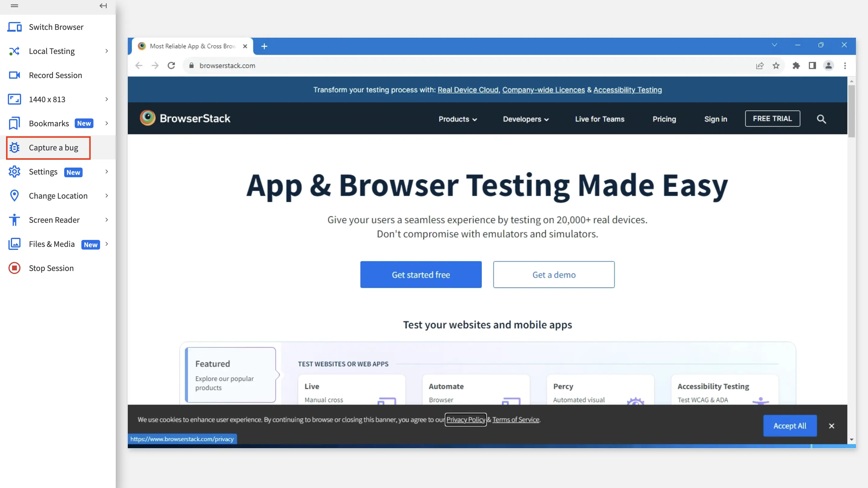Click the page vertical scrollbar thumb
This screenshot has width=868, height=488.
(851, 111)
